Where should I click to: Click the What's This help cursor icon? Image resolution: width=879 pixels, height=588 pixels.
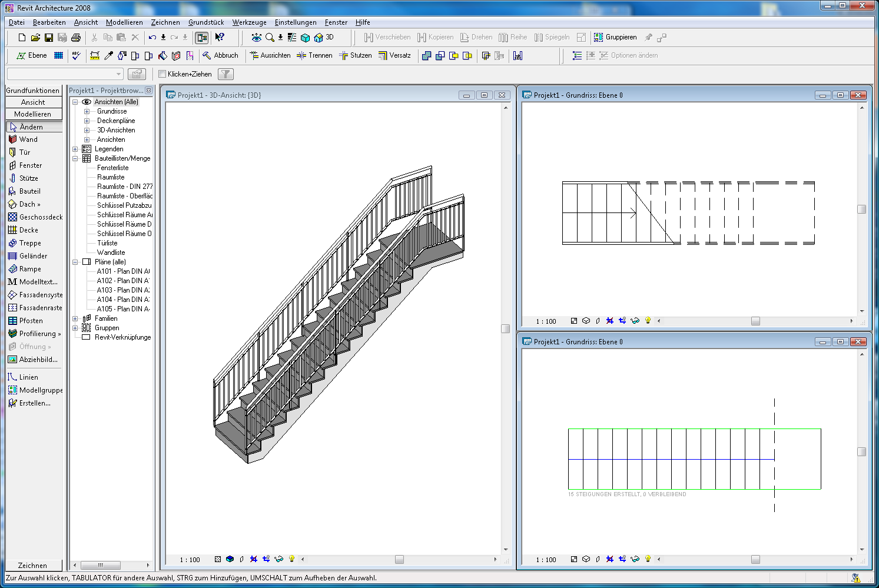220,37
